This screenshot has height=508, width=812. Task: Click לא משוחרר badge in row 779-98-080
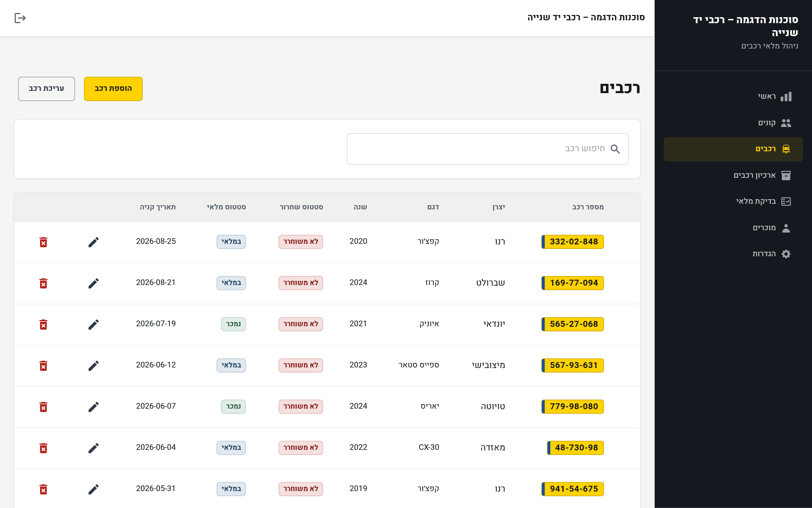301,406
